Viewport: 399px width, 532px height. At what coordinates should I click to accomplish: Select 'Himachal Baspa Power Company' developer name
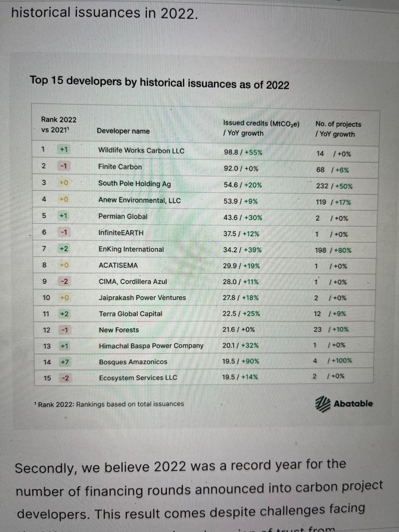(x=151, y=345)
